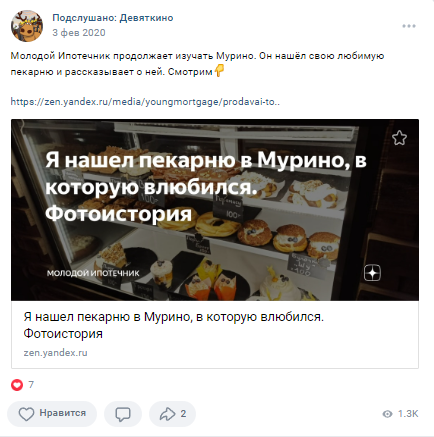Click the Zen sparkle logo on preview

point(372,273)
